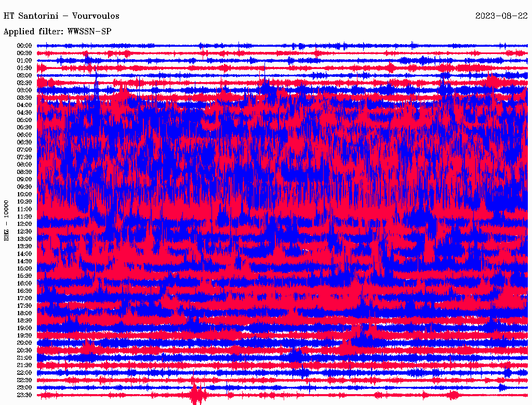Click the 10:30 time label
Viewport: 532px width, 405px height.
tap(24, 201)
